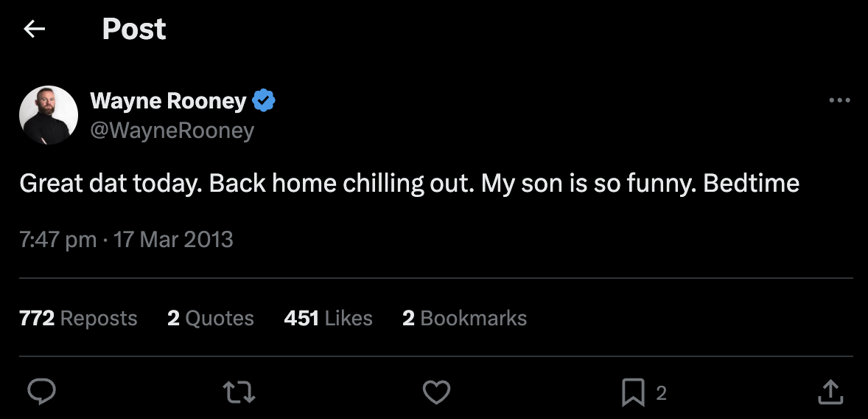
Task: Click the blue verified badge
Action: [x=264, y=100]
